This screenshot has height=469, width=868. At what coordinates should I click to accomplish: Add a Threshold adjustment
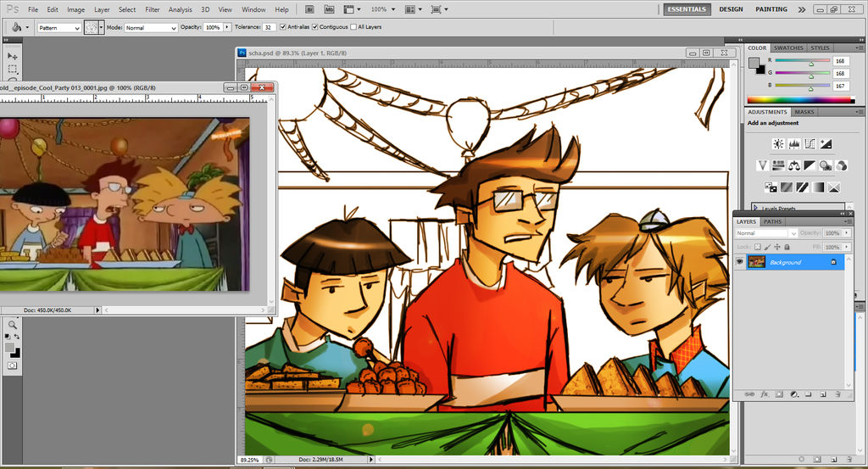(x=802, y=187)
